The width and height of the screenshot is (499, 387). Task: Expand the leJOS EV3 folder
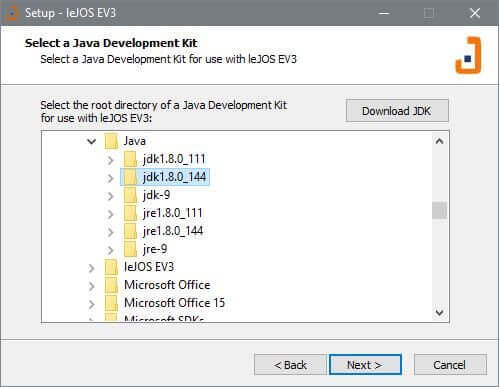[92, 268]
